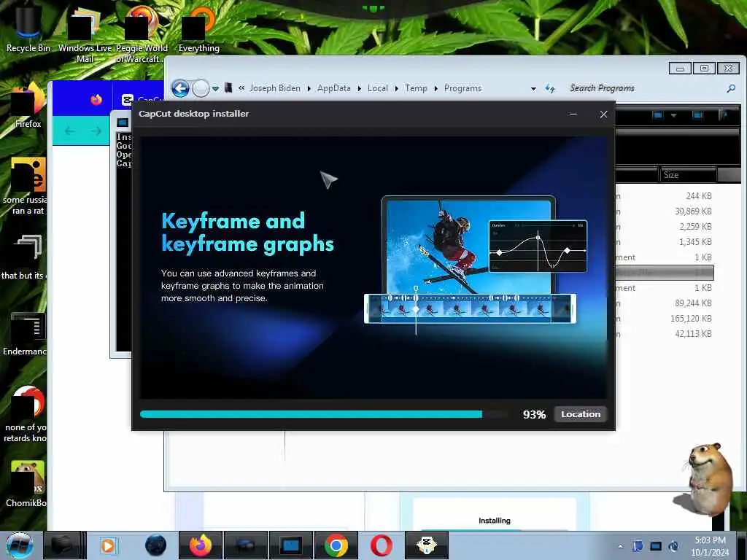Click the Firefox taskbar icon

[200, 545]
